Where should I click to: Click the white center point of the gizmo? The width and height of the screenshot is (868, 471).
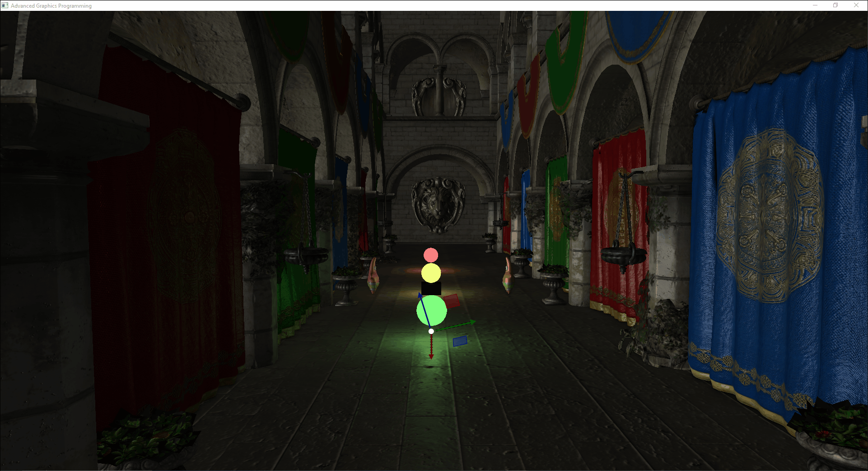pyautogui.click(x=431, y=331)
